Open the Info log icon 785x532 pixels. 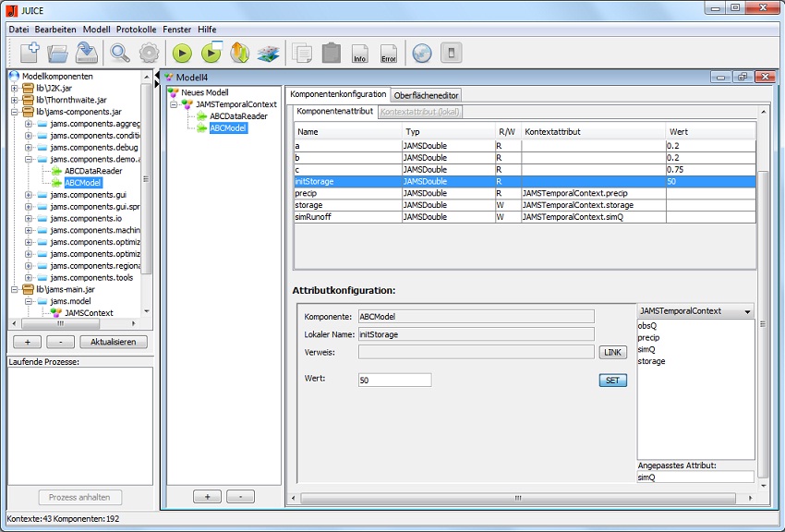[360, 54]
